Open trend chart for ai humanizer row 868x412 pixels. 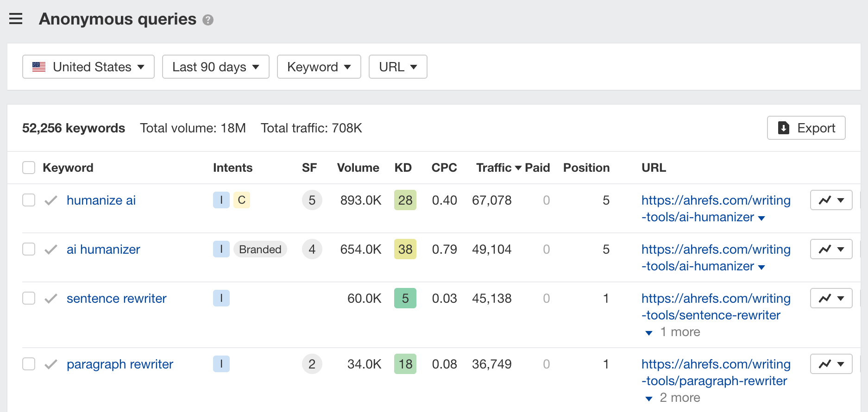coord(831,250)
